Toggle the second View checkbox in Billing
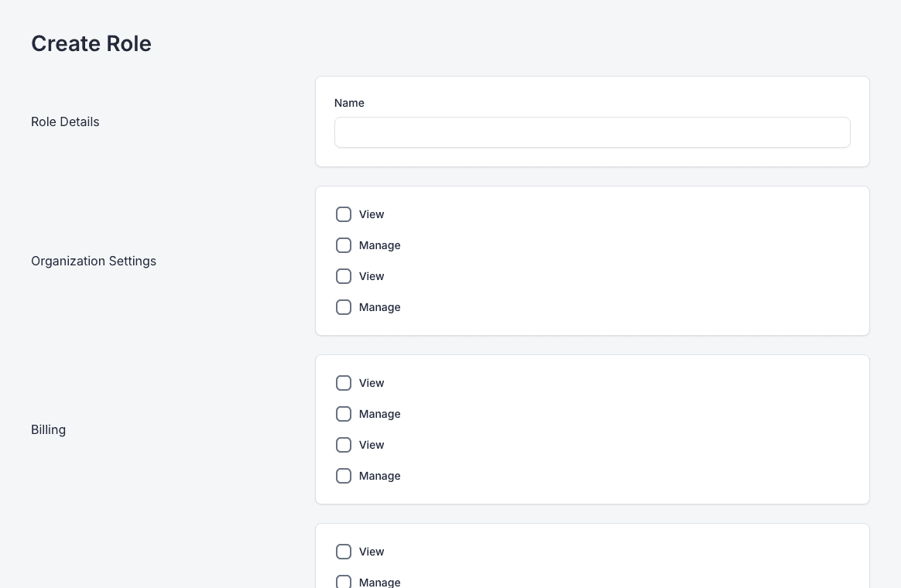Viewport: 901px width, 588px height. tap(344, 445)
